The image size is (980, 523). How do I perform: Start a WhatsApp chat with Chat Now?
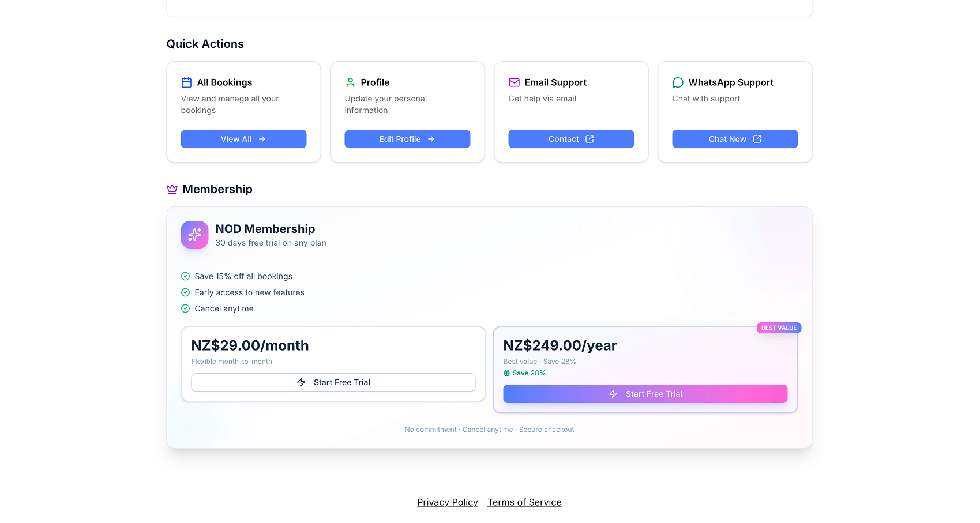tap(735, 139)
